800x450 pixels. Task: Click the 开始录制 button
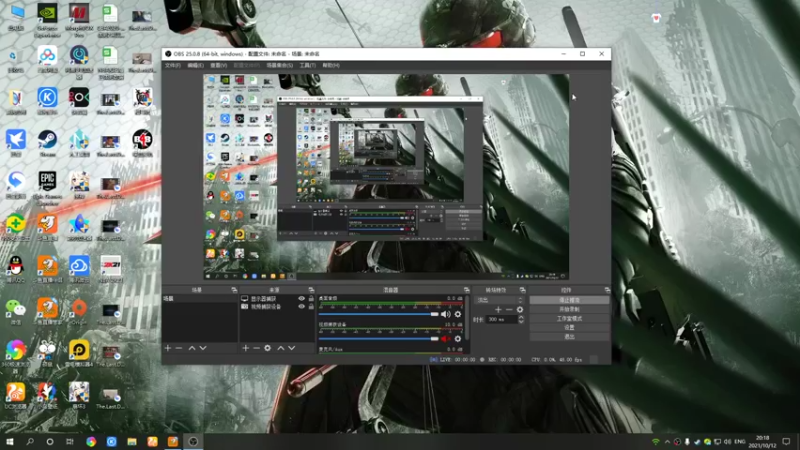569,309
